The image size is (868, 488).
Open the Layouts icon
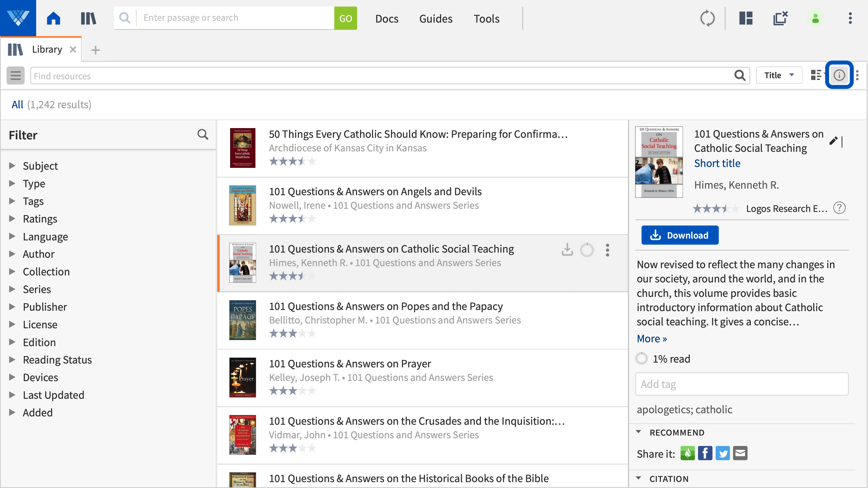pyautogui.click(x=746, y=18)
